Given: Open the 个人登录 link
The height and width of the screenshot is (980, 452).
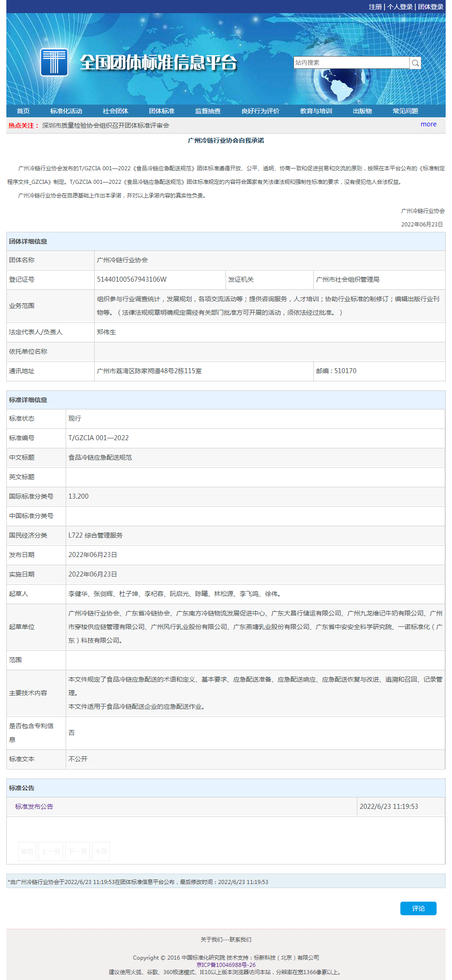Looking at the screenshot, I should (x=400, y=7).
